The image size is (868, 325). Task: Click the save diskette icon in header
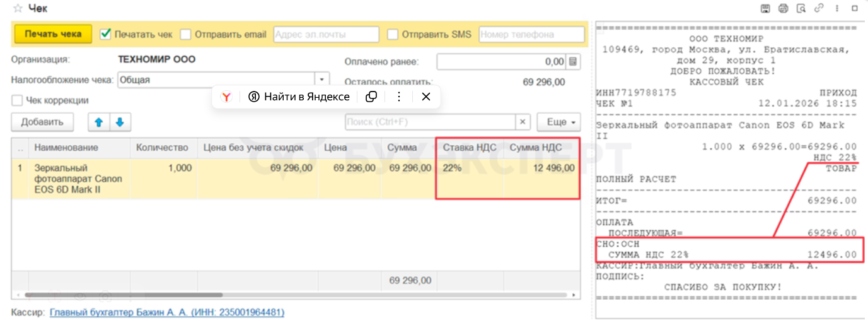[765, 8]
